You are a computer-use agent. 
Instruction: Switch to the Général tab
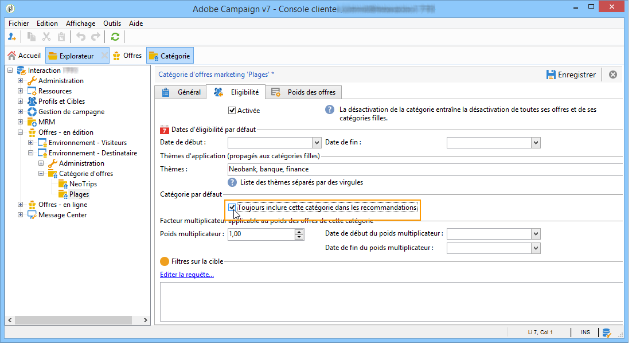point(180,92)
